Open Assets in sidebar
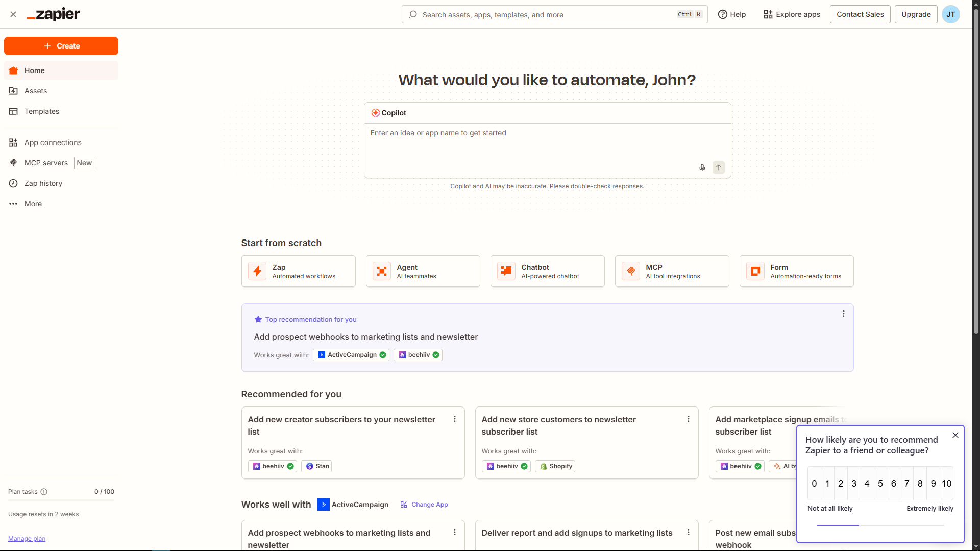 tap(61, 91)
